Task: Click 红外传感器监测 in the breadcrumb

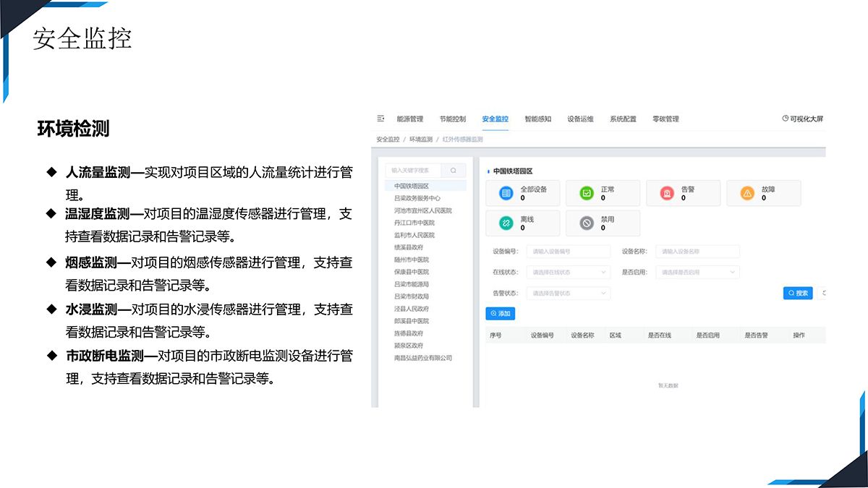Action: tap(462, 139)
